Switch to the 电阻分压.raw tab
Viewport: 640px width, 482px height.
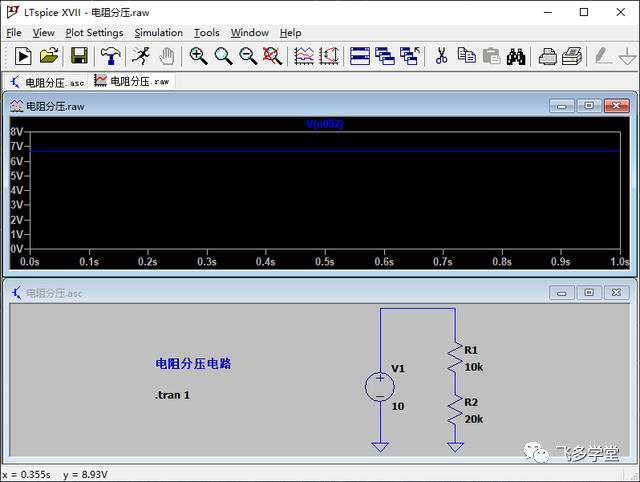pyautogui.click(x=131, y=81)
